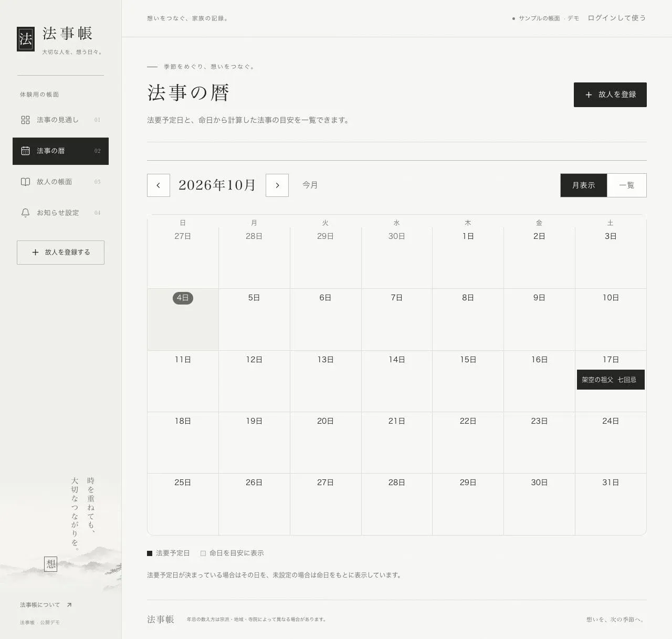Screen dimensions: 672x639
Task: Select the 22日 calendar cell
Action: (x=468, y=443)
